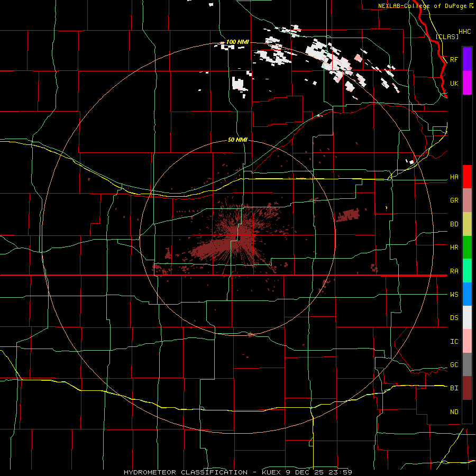Click the "ND" legend label

click(454, 412)
